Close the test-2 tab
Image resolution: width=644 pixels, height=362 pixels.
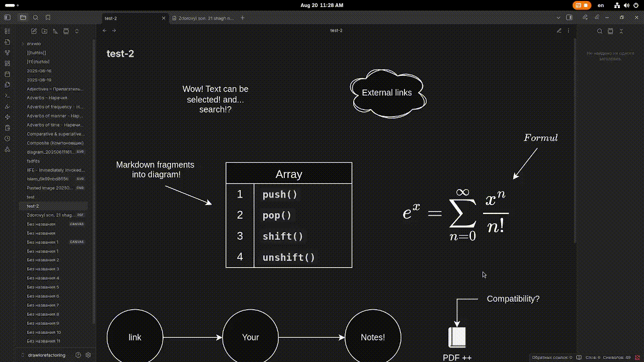(x=164, y=18)
